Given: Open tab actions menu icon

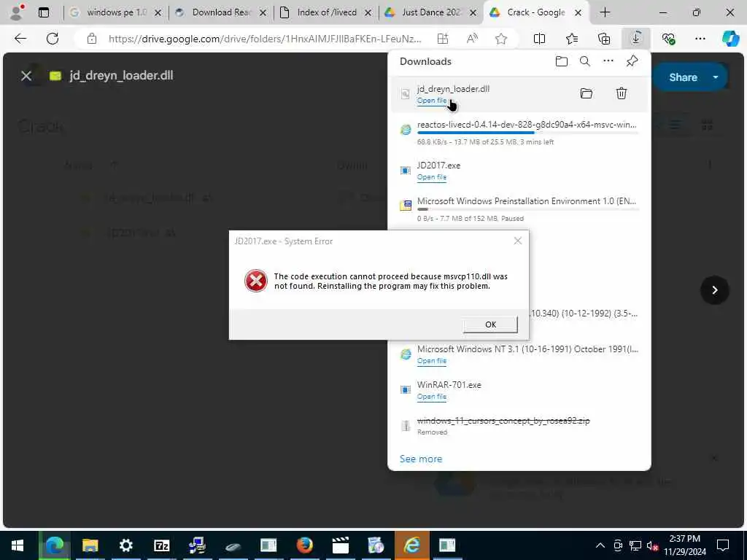Looking at the screenshot, I should 43,12.
